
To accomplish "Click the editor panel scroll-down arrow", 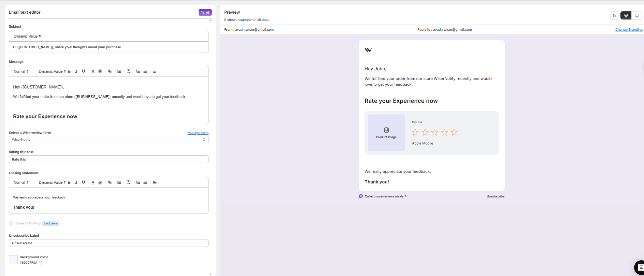I will coord(210,274).
